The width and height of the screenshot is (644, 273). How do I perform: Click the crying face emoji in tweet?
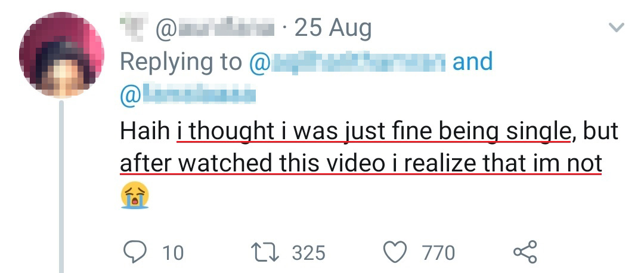point(134,196)
